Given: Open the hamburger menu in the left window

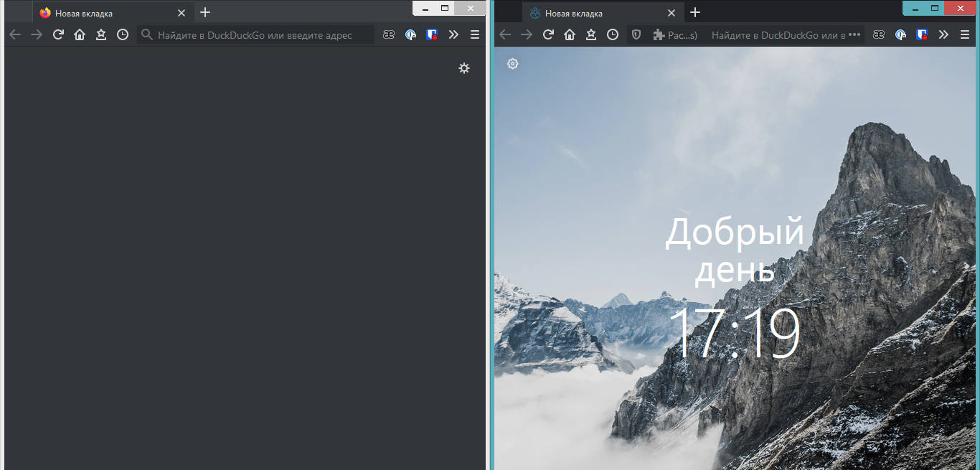Looking at the screenshot, I should [475, 34].
